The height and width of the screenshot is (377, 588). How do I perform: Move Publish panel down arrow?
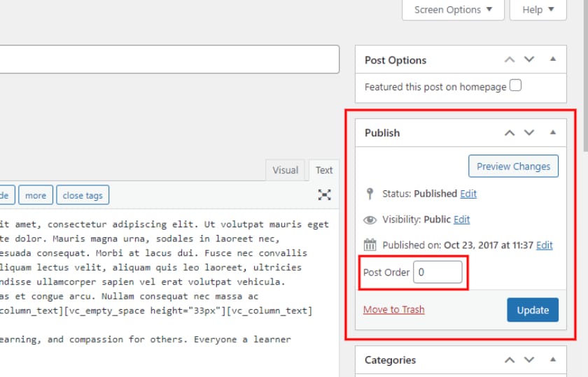[x=529, y=133]
